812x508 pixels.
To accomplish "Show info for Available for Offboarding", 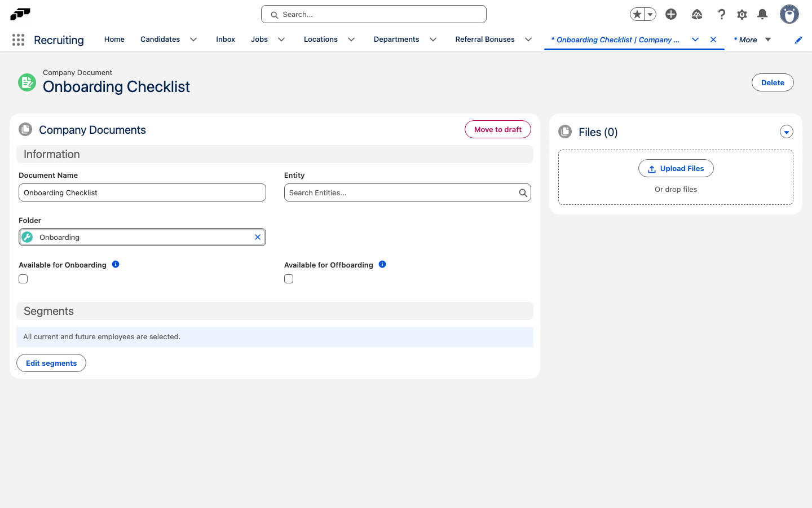I will 382,264.
